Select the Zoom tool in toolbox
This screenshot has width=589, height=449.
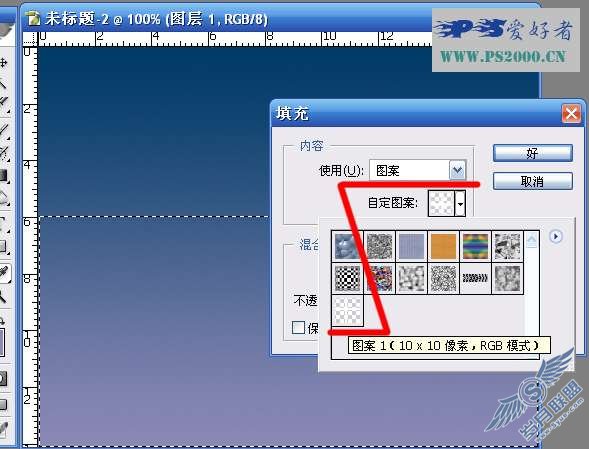3,297
